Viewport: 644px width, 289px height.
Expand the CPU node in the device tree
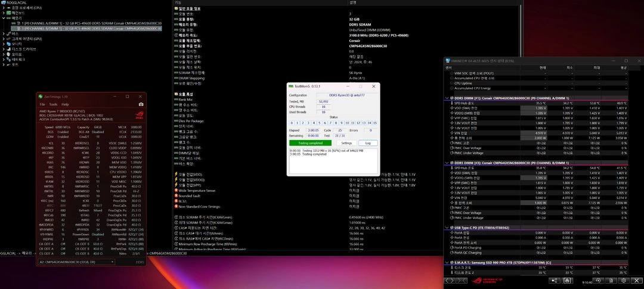click(x=4, y=7)
